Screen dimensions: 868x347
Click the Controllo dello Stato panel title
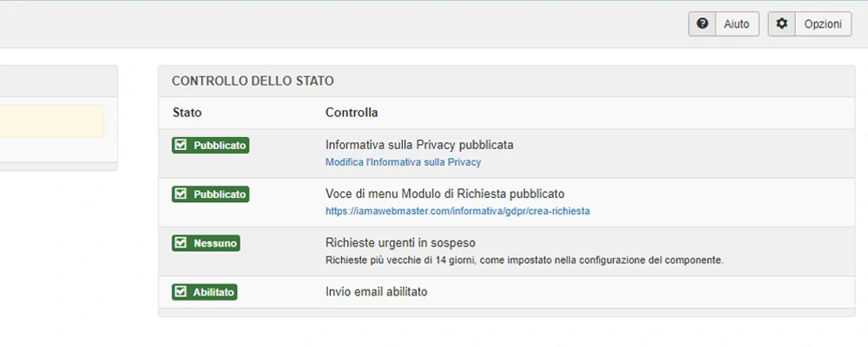click(x=253, y=81)
